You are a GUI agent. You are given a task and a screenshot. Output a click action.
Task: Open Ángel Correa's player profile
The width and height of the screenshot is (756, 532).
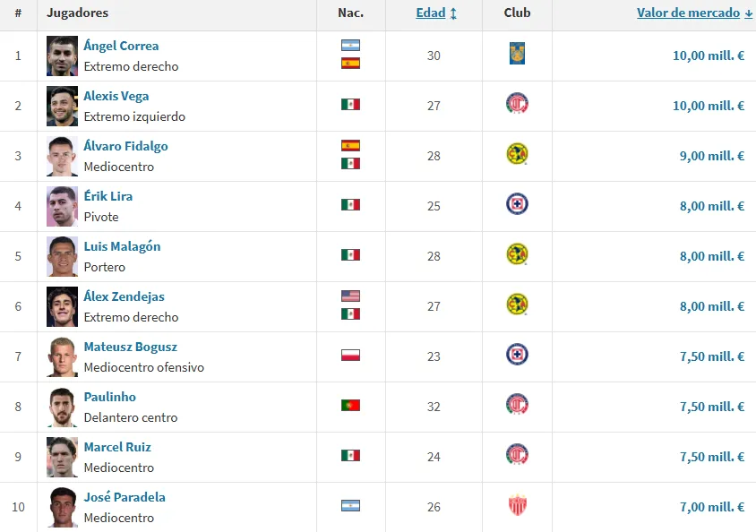point(121,46)
